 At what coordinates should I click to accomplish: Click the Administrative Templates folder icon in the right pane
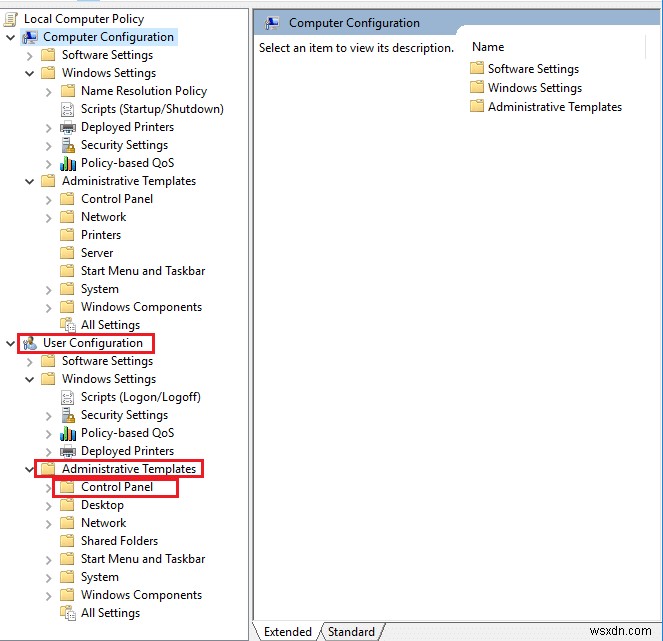(477, 106)
